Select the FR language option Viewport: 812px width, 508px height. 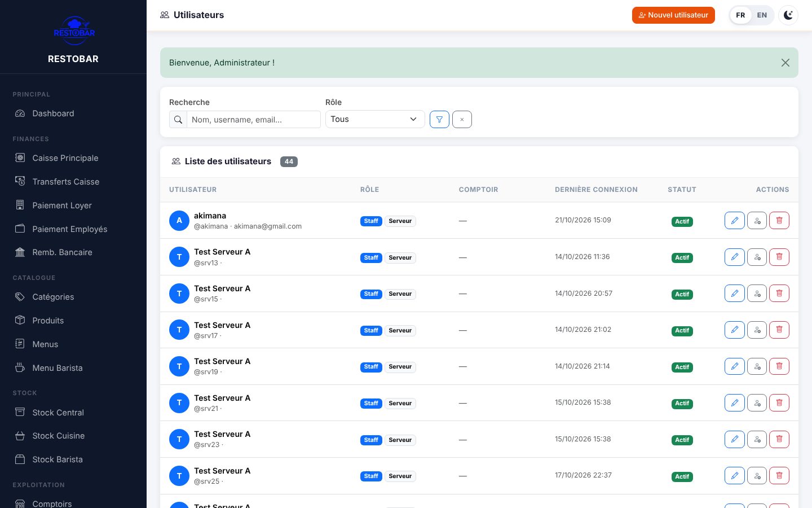click(740, 15)
